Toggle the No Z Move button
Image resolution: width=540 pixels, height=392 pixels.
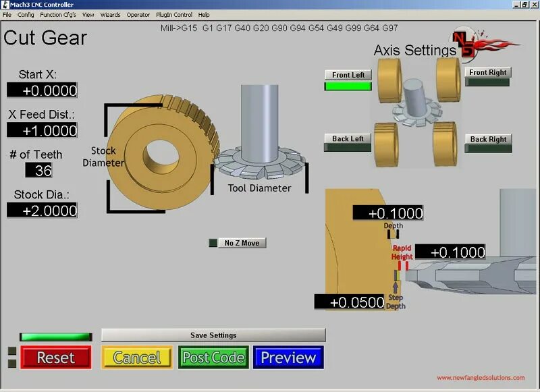(242, 243)
